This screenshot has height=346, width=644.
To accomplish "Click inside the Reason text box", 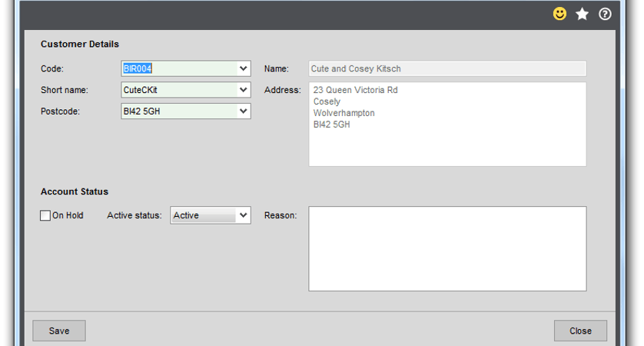I will coord(447,248).
